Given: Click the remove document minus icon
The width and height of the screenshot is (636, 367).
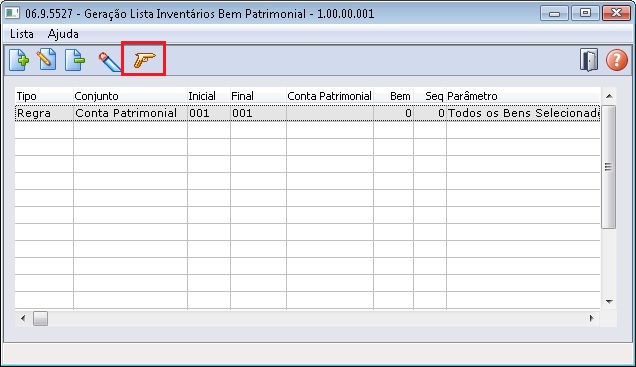Looking at the screenshot, I should tap(75, 60).
